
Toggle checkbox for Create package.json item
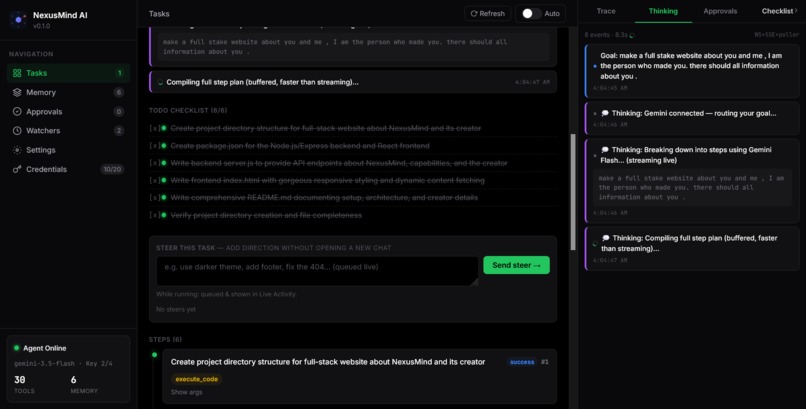[x=155, y=146]
